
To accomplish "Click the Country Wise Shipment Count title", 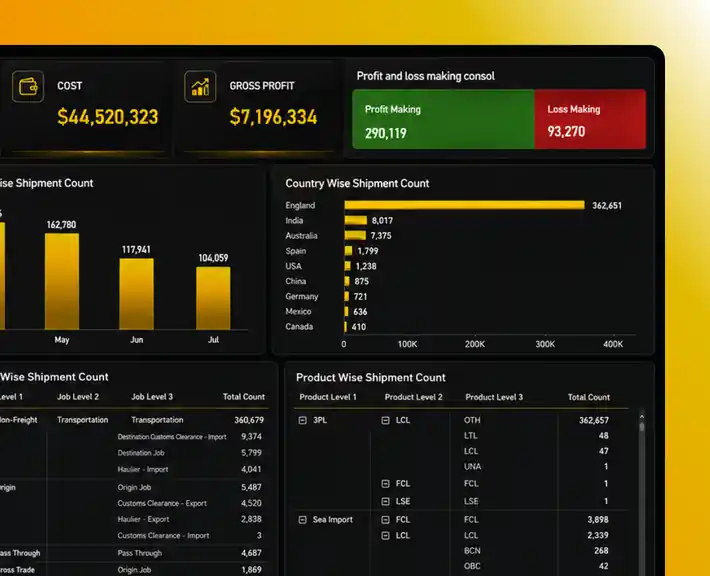I will 357,183.
